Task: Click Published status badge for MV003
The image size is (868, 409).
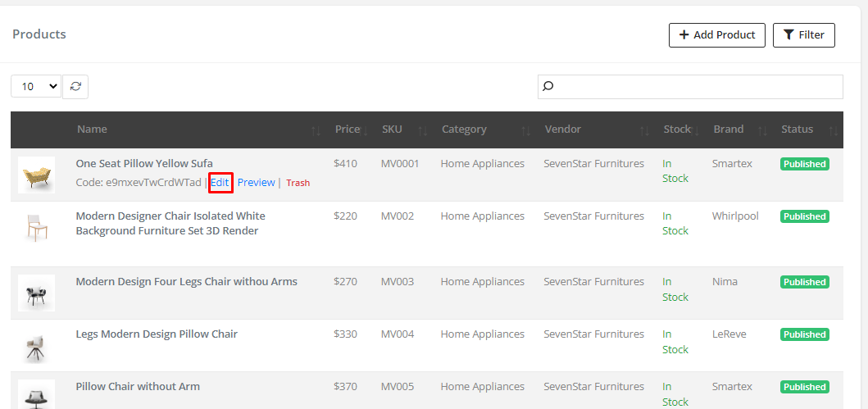Action: click(x=804, y=282)
